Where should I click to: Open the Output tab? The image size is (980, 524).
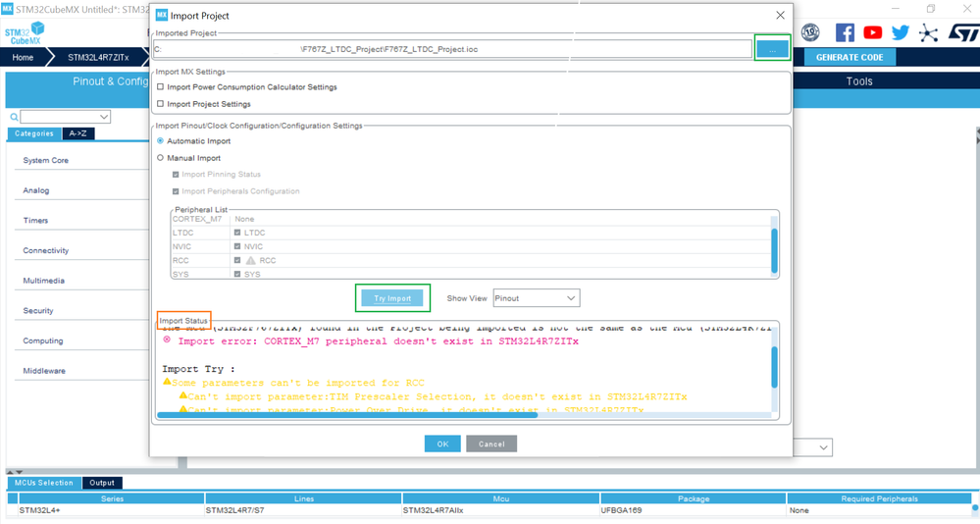[102, 483]
